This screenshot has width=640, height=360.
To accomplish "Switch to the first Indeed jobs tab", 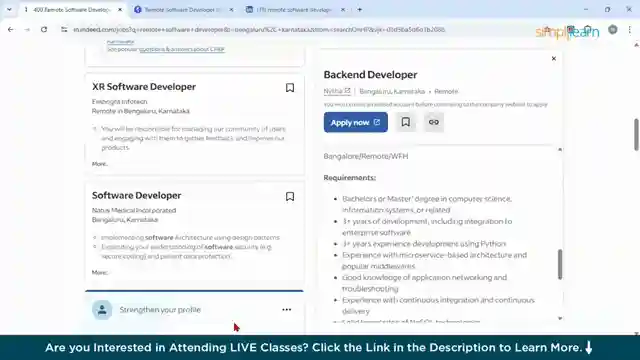I will tap(71, 9).
